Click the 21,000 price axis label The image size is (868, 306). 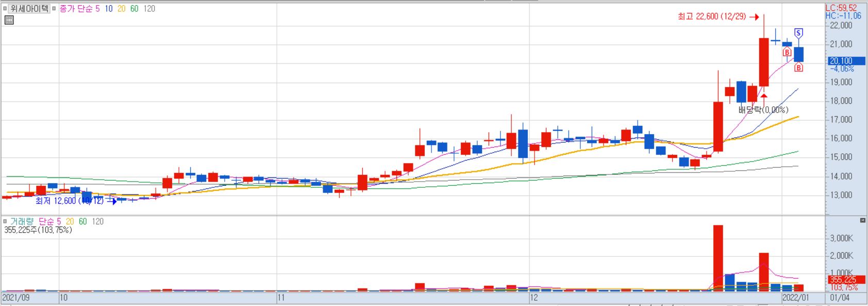[x=841, y=44]
